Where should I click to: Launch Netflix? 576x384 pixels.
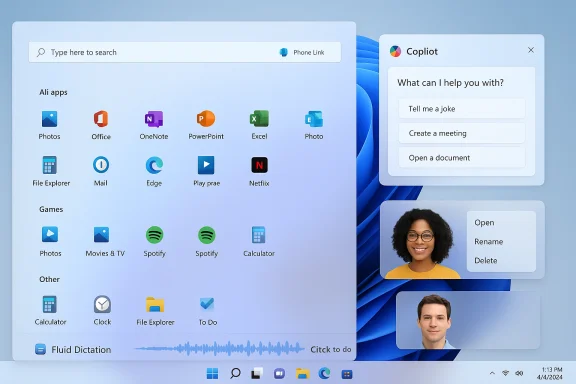coord(259,172)
